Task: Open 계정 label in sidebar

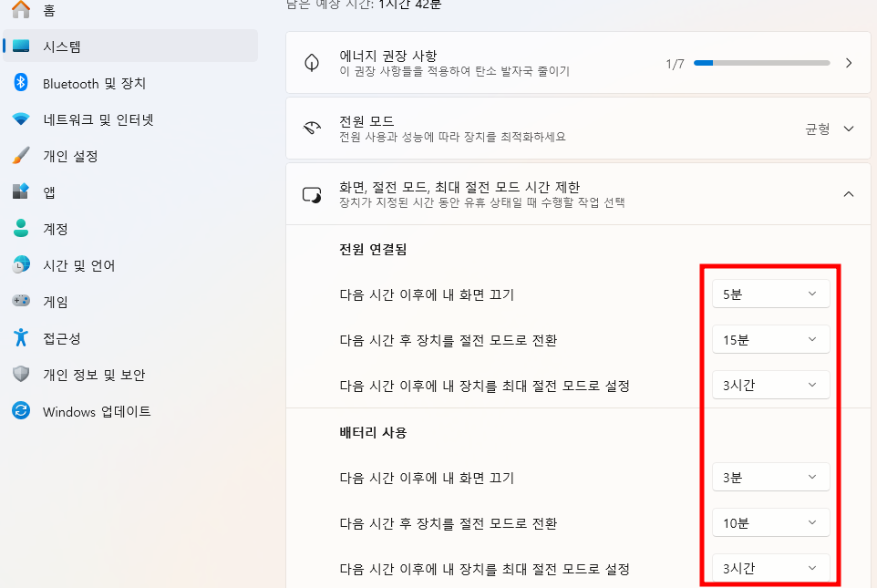Action: point(55,229)
